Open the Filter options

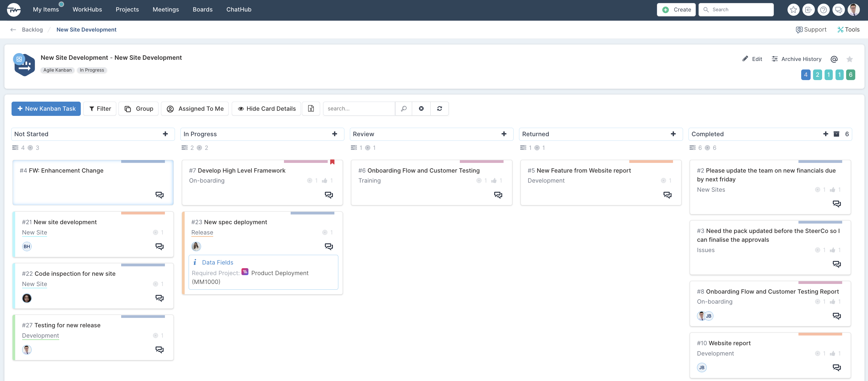(x=100, y=109)
